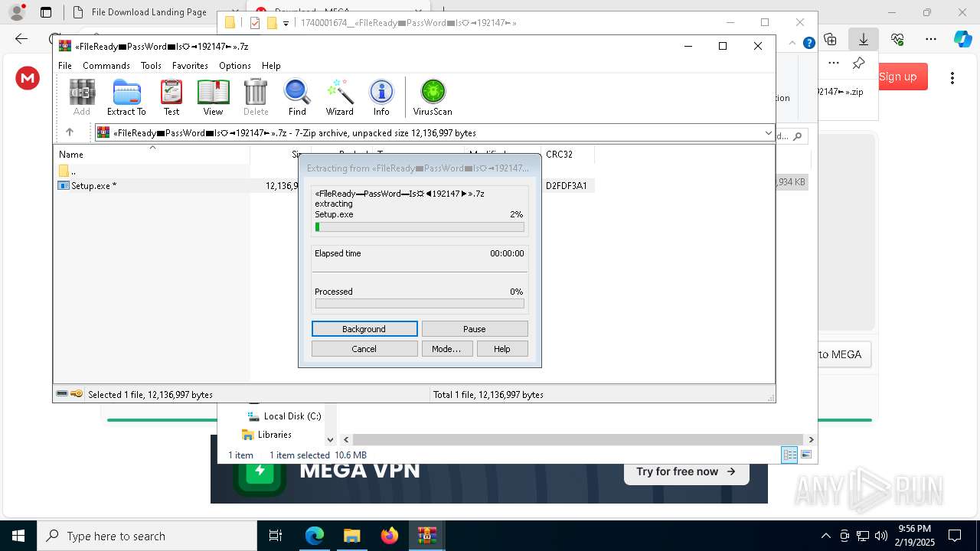Send extraction to Background
Screen dimensions: 980x551
click(x=364, y=329)
